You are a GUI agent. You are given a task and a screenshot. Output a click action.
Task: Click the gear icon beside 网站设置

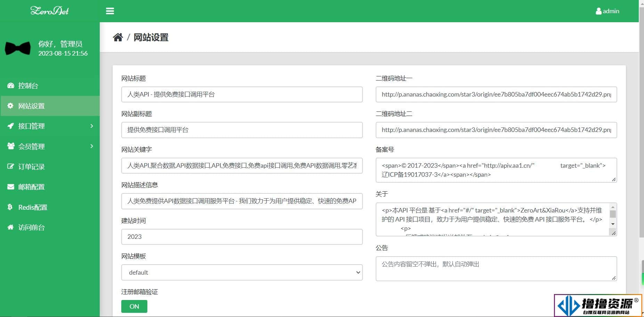tap(10, 106)
